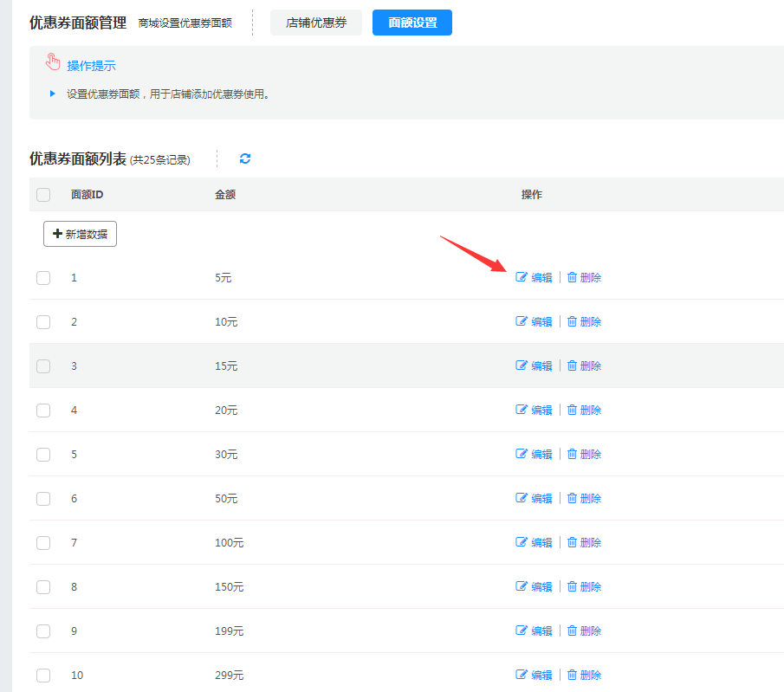Click the trash icon for the 10元 row
The image size is (784, 692).
(x=572, y=321)
